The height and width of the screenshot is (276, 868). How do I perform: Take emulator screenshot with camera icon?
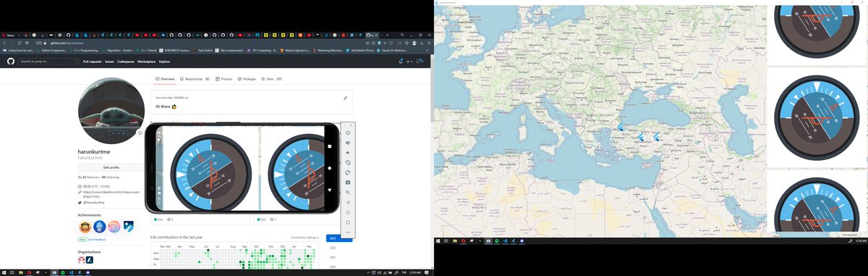tap(348, 183)
